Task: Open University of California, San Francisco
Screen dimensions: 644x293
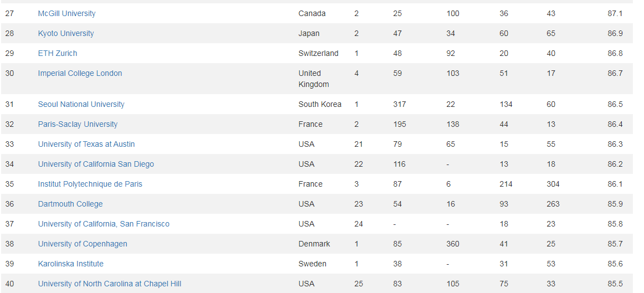Action: 104,224
